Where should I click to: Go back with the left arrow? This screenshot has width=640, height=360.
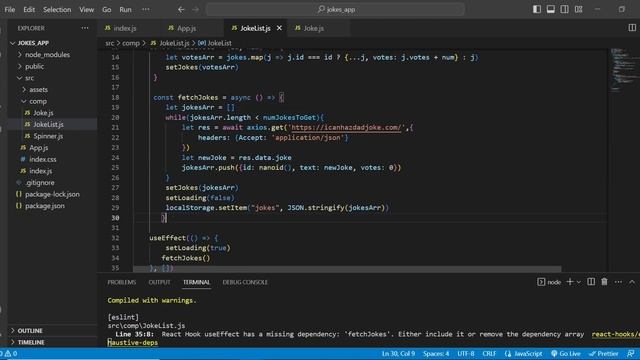181,9
